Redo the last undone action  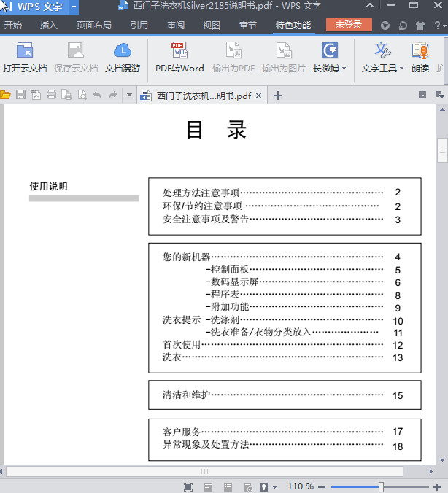(112, 95)
